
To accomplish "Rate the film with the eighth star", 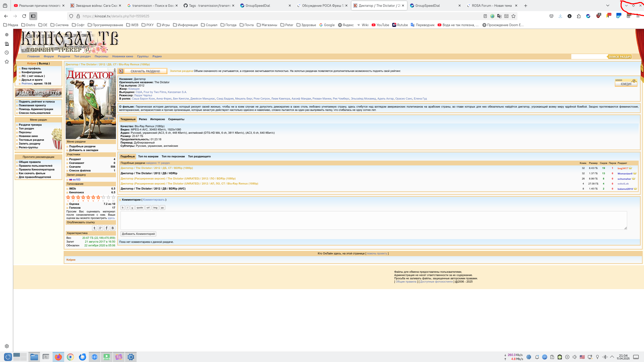I will [x=103, y=197].
